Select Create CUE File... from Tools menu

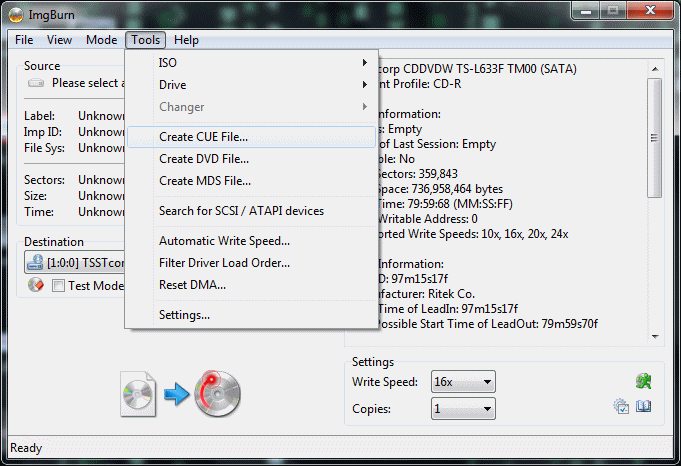(252, 137)
